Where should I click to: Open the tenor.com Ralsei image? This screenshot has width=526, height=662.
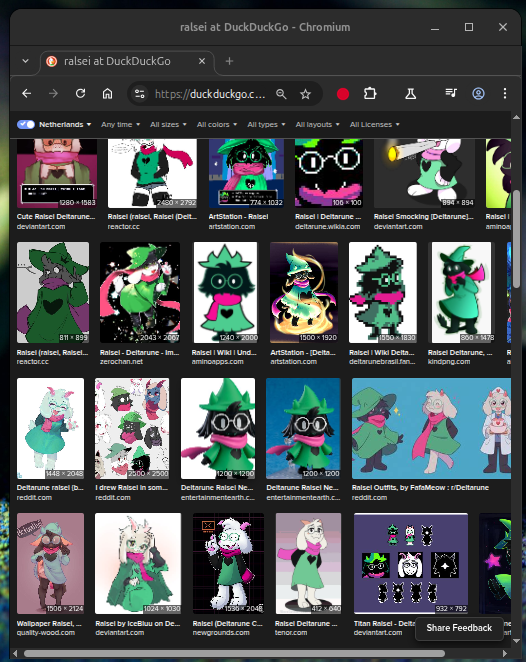(308, 564)
